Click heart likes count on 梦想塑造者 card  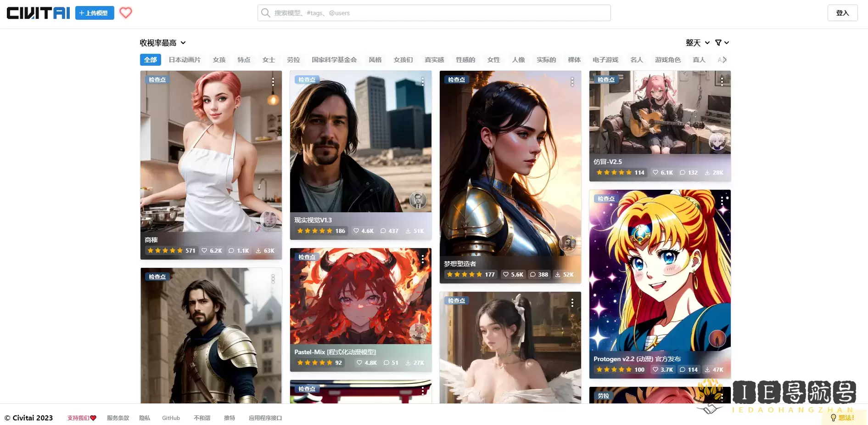[x=513, y=274]
